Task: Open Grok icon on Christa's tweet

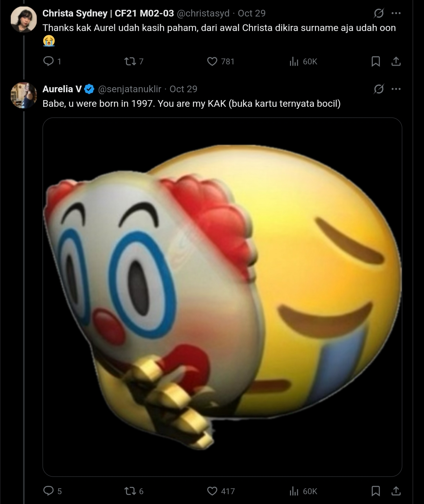Action: tap(379, 13)
